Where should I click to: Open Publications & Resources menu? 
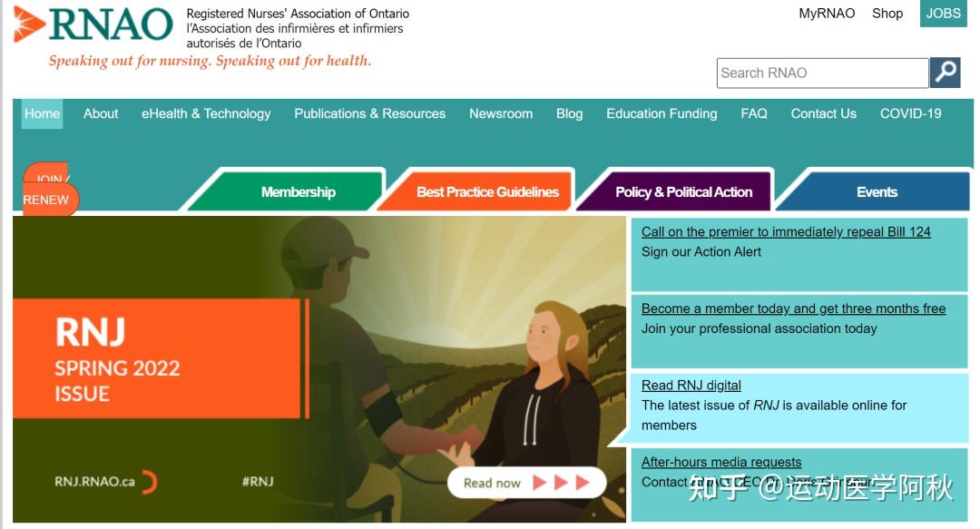tap(370, 113)
